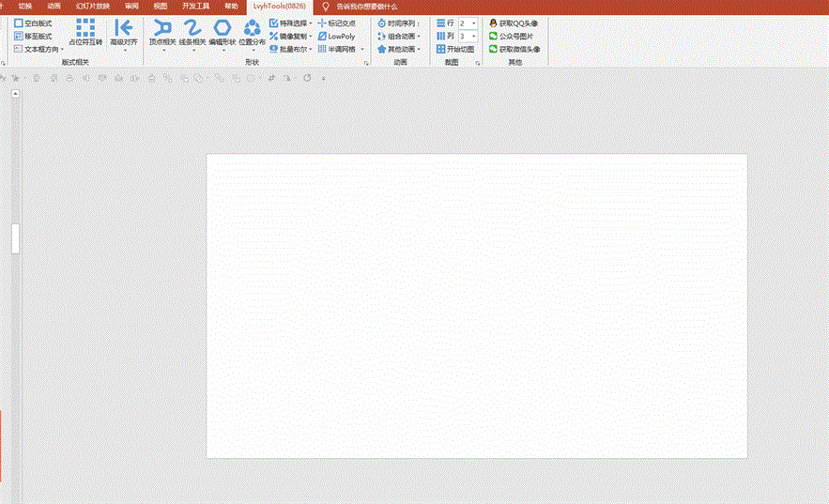Apply the 空白版式 blank layout
Viewport: 829px width, 504px height.
tap(33, 23)
